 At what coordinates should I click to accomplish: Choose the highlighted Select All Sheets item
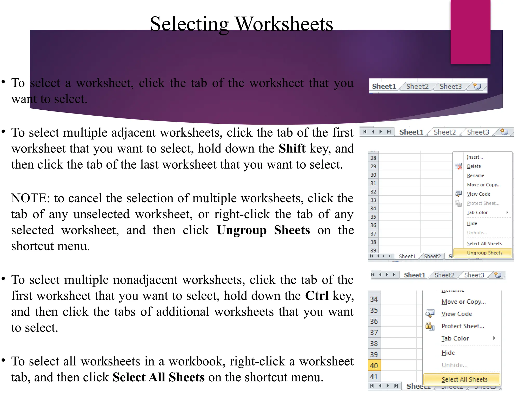pyautogui.click(x=464, y=379)
